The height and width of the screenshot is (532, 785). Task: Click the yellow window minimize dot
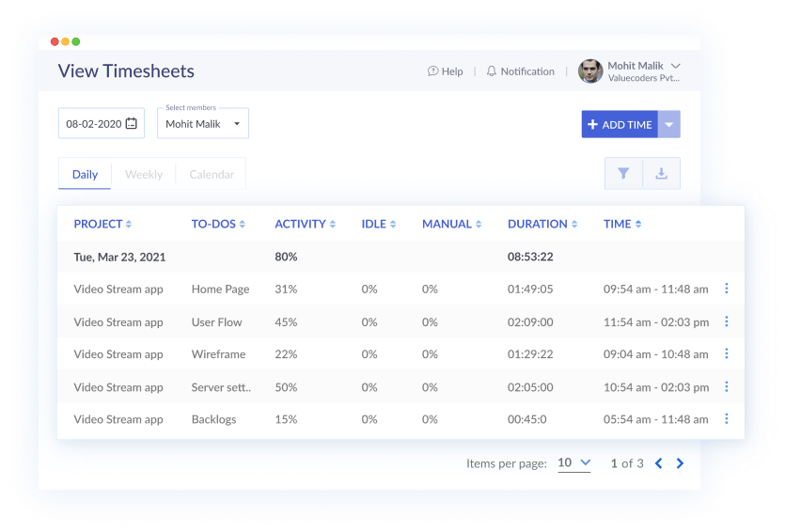click(65, 41)
